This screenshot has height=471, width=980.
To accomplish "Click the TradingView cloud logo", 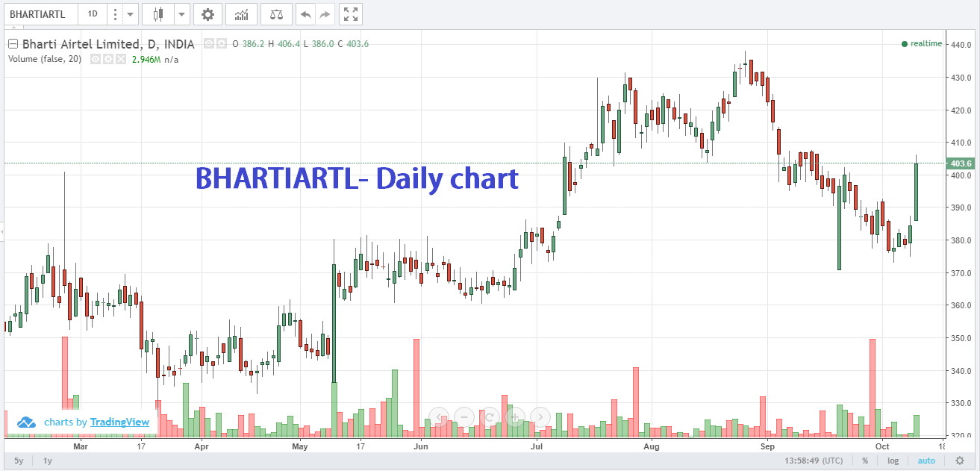I will (x=27, y=422).
